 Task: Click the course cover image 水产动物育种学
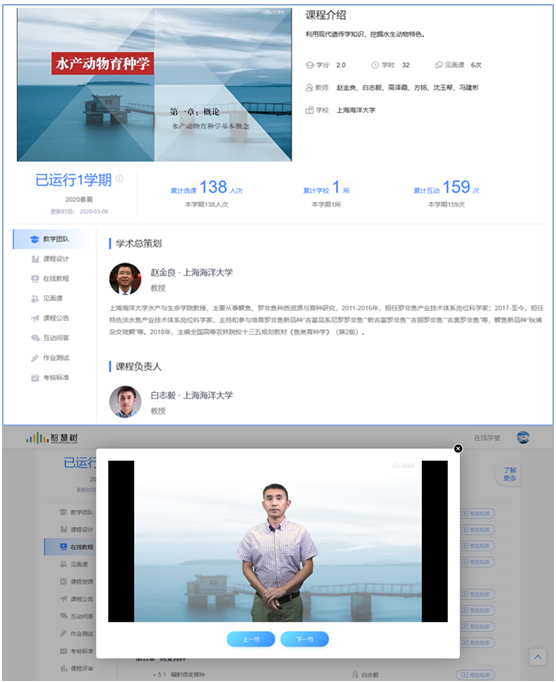[154, 84]
